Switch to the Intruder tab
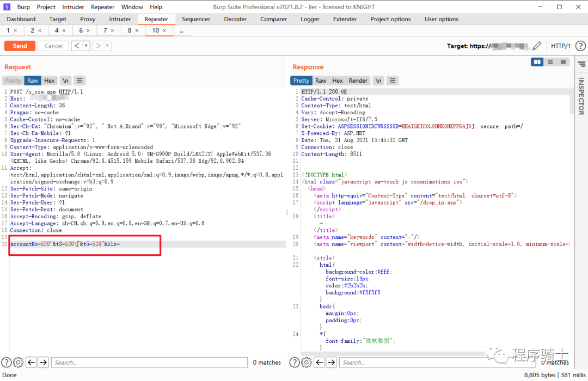588x381 pixels. click(x=120, y=19)
